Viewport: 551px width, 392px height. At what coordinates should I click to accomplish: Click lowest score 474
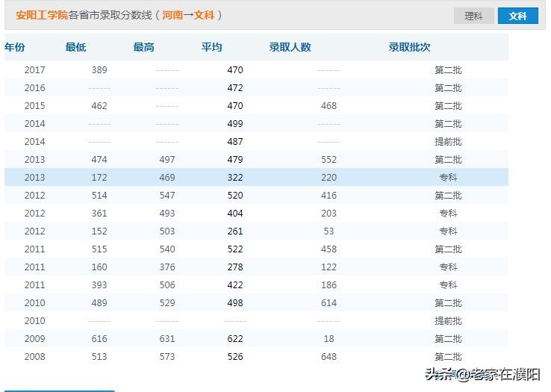99,160
